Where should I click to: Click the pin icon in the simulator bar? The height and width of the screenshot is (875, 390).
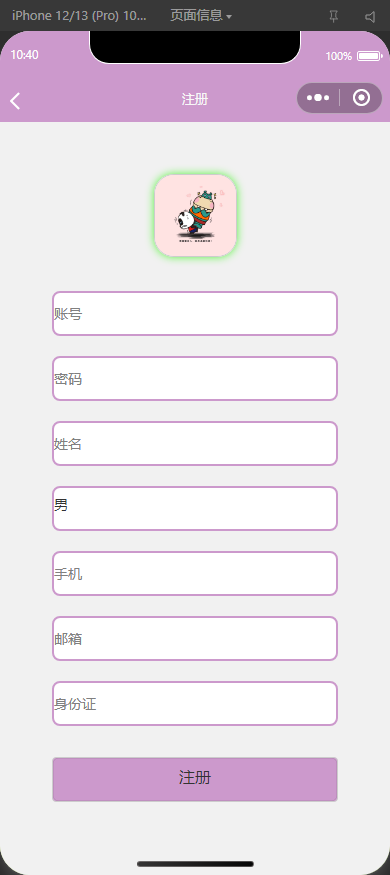(334, 16)
